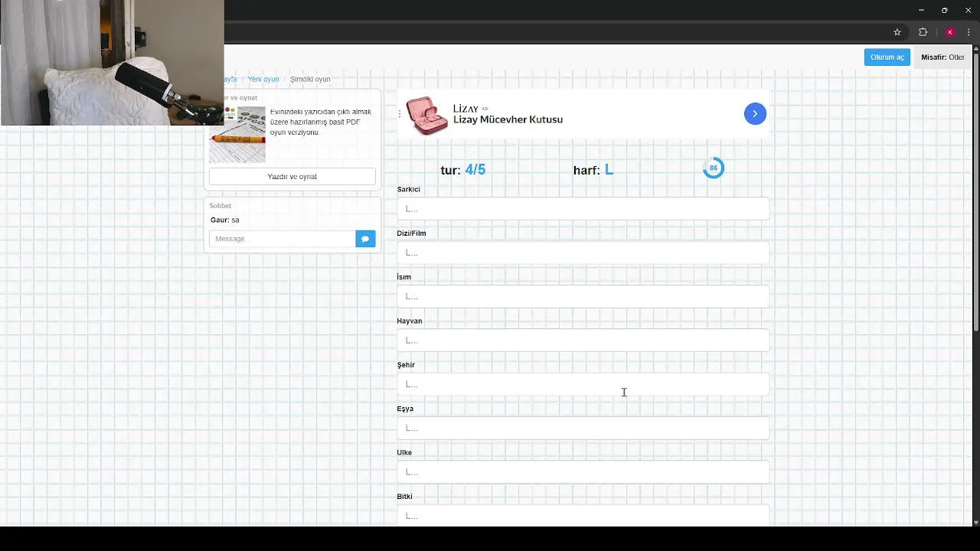Focus the Eşya answer field
980x551 pixels.
click(x=583, y=428)
